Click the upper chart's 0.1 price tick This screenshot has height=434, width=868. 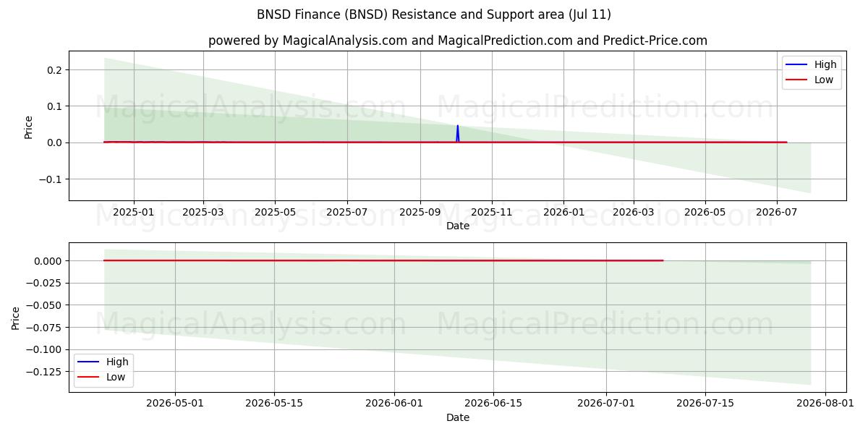[x=56, y=106]
